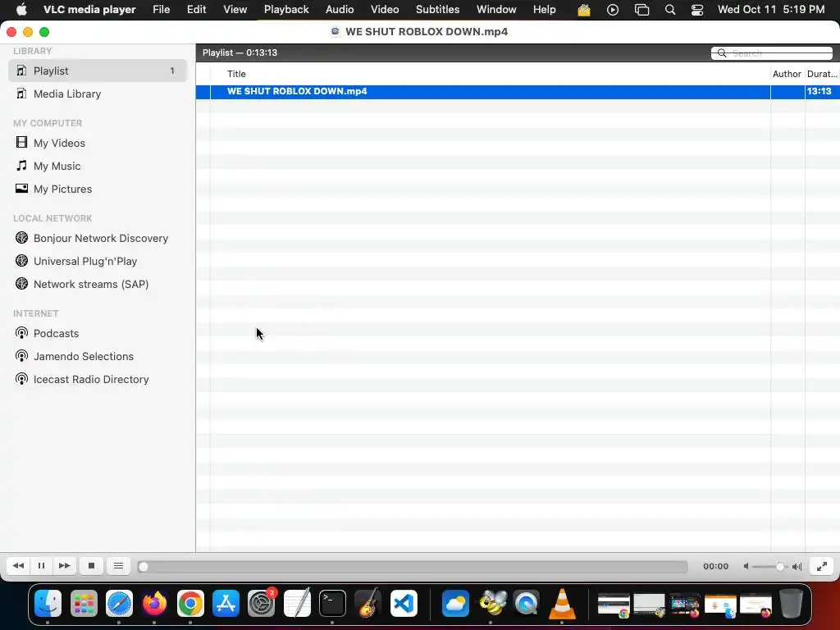Toggle the playlist view button
The image size is (840, 630).
(118, 566)
